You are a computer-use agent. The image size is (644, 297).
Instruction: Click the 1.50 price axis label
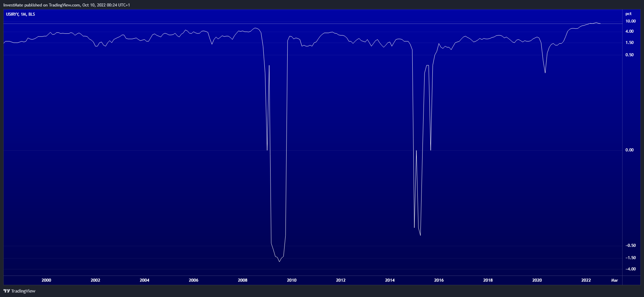click(629, 43)
